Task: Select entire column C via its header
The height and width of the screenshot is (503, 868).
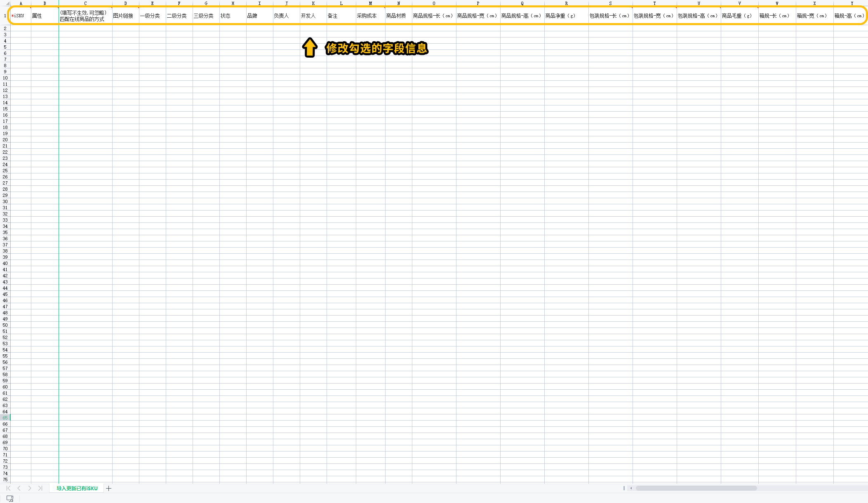Action: coord(85,3)
